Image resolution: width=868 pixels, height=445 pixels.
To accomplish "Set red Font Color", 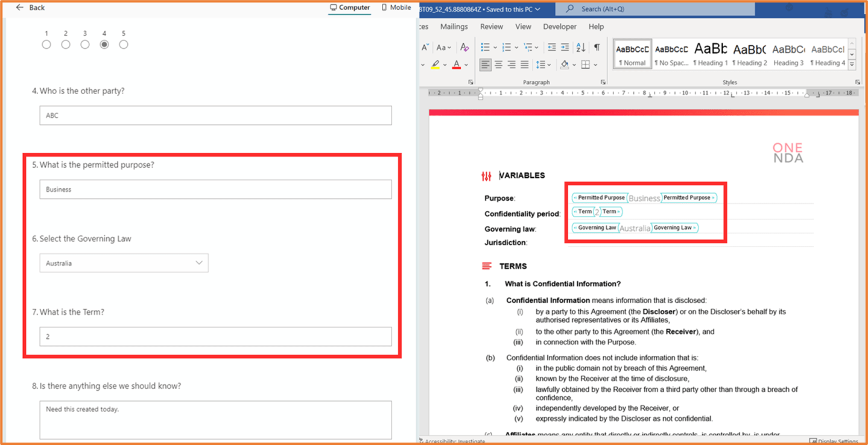I will [457, 65].
